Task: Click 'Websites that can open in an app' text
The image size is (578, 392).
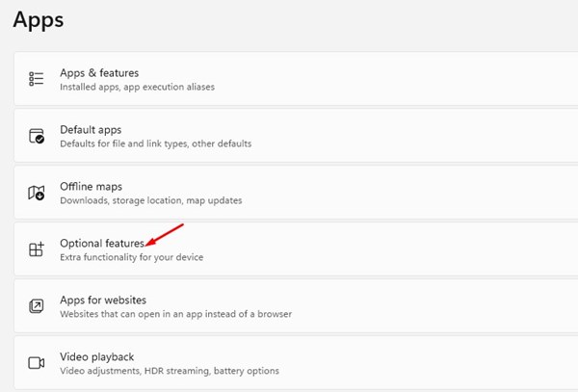Action: [x=132, y=314]
